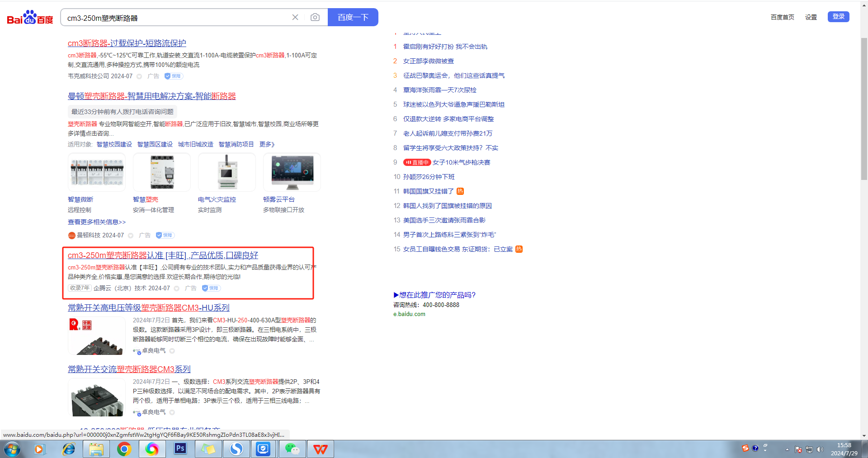
Task: Click the page vertical scrollbar thumb
Action: [864, 109]
